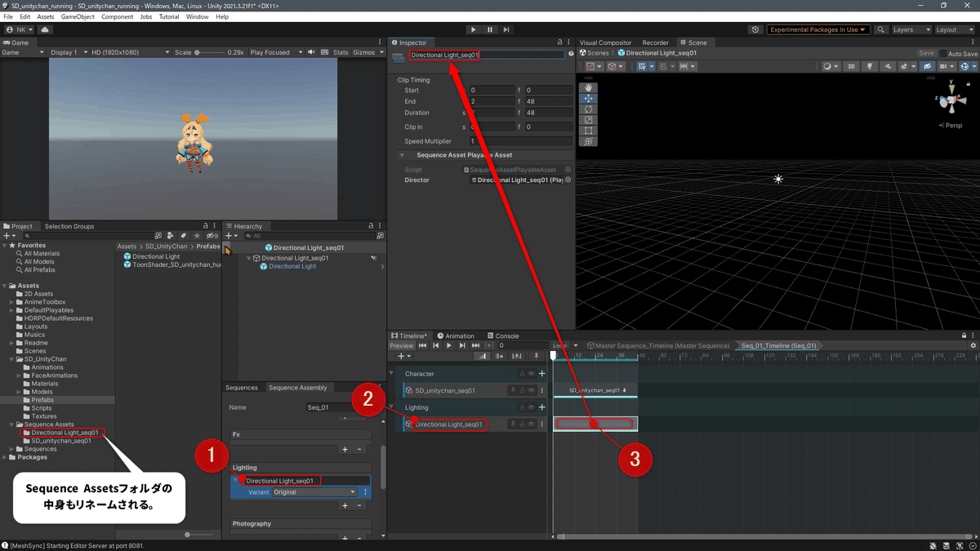Toggle 2D view mode in Scene
The image size is (980, 551).
[851, 67]
